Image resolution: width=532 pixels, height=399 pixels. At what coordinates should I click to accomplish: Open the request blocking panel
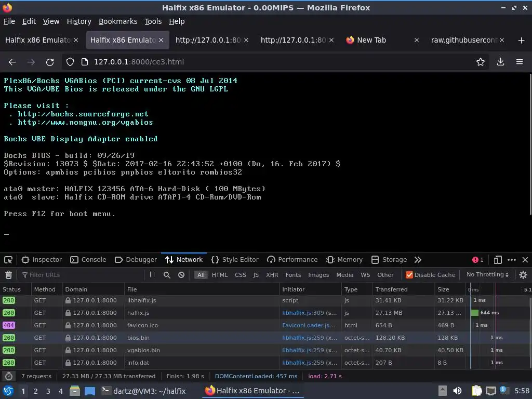click(x=181, y=275)
